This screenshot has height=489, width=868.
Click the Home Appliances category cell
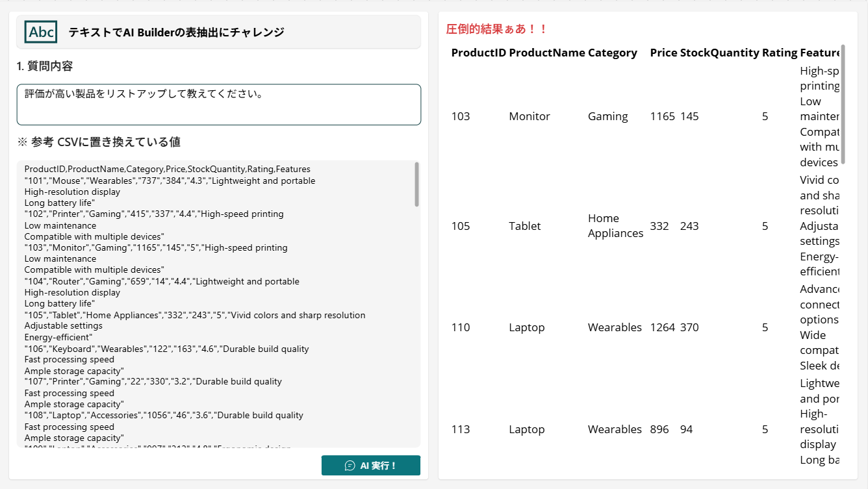tap(616, 226)
